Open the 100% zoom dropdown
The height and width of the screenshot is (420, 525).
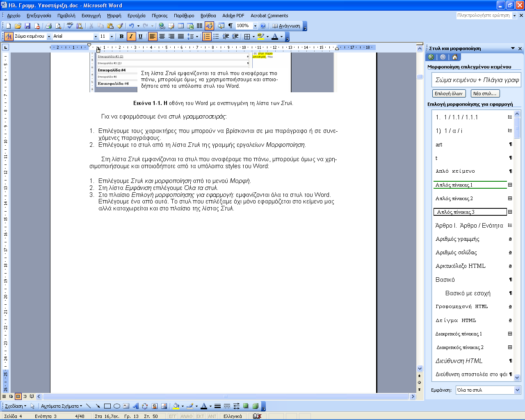coord(255,26)
